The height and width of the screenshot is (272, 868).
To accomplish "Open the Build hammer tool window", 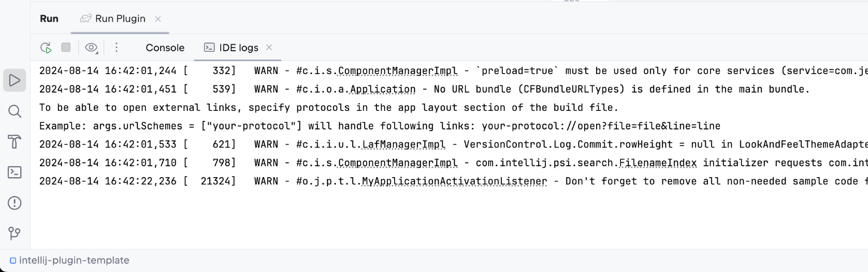I will point(15,141).
